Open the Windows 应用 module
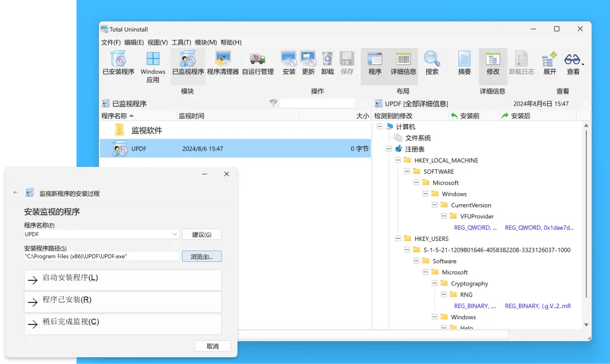 (x=153, y=67)
